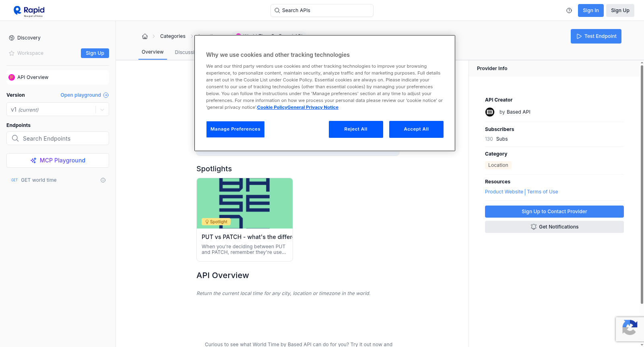Screen dimensions: 644x347
Task: Go to home via breadcrumb house icon
Action: 145,36
